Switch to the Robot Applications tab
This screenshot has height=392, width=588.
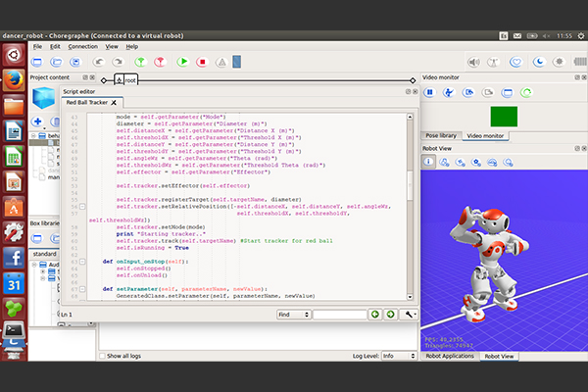(x=448, y=356)
